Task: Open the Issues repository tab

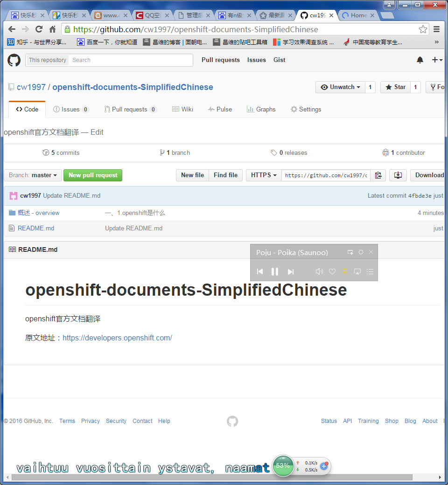Action: 71,109
